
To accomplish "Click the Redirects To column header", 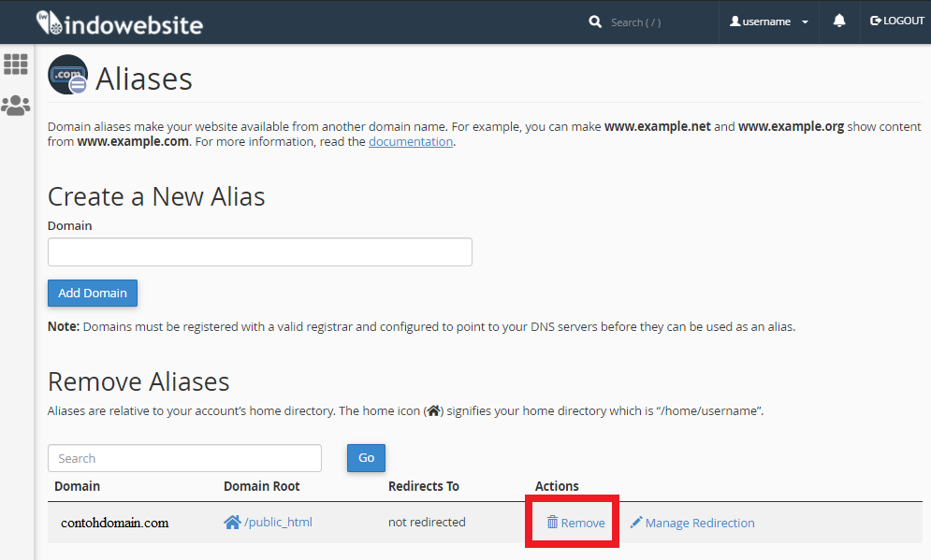I will pos(423,486).
